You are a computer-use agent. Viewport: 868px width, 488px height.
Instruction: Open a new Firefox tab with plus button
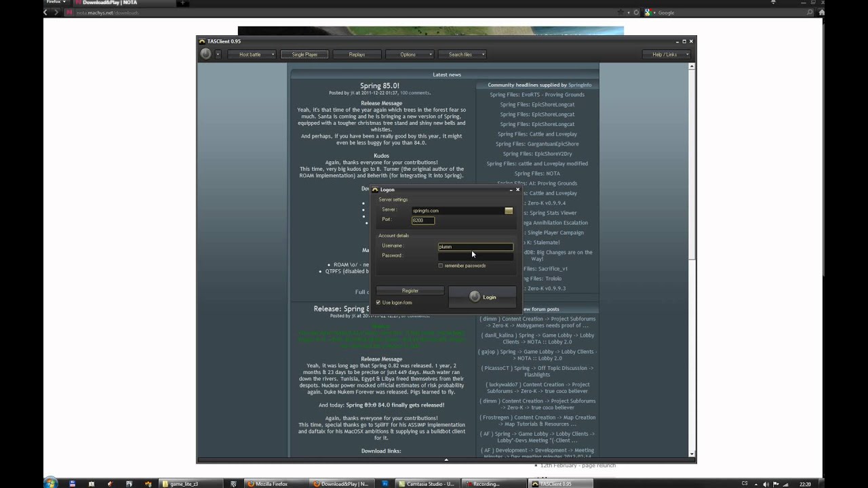pyautogui.click(x=182, y=3)
